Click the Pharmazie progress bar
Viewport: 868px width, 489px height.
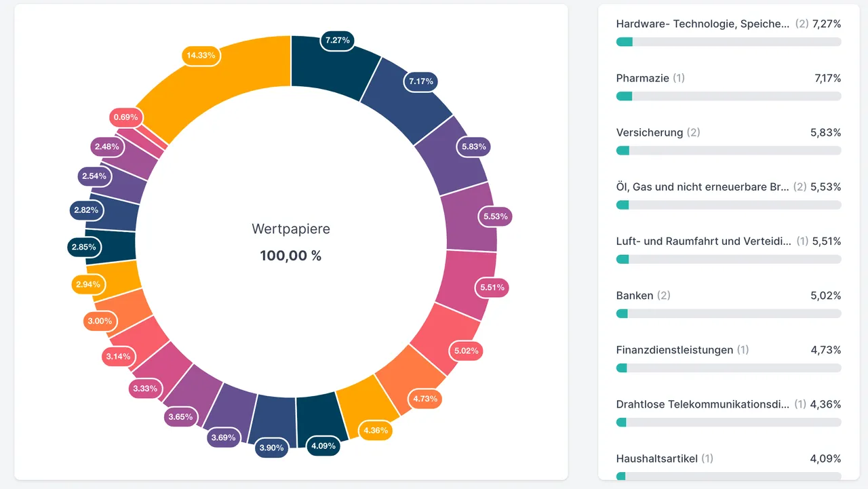click(728, 96)
